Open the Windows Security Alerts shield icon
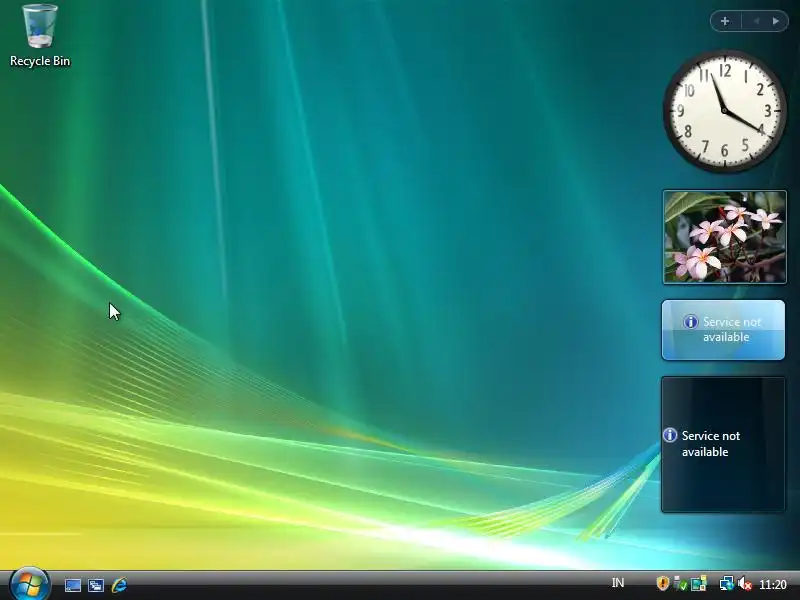This screenshot has width=800, height=600. [662, 583]
